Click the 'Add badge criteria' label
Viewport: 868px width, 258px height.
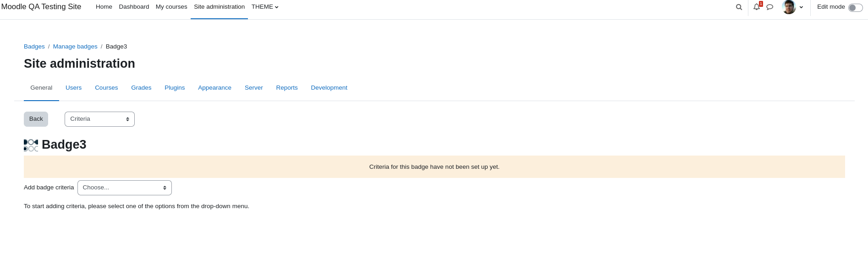49,188
